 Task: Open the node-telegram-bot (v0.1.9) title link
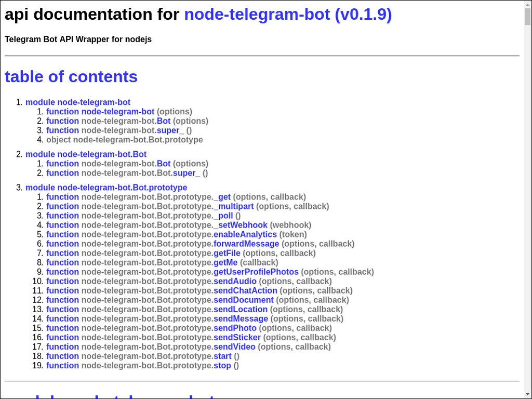[288, 15]
